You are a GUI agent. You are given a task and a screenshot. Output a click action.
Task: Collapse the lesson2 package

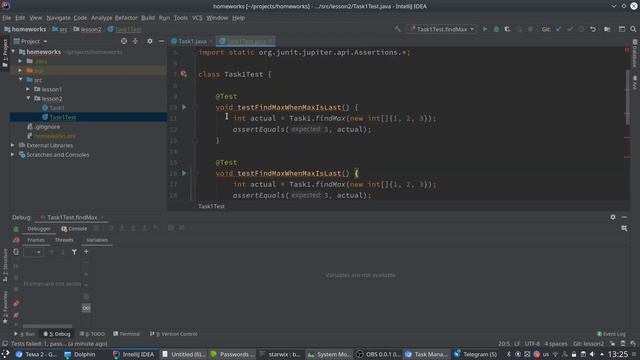[x=28, y=98]
